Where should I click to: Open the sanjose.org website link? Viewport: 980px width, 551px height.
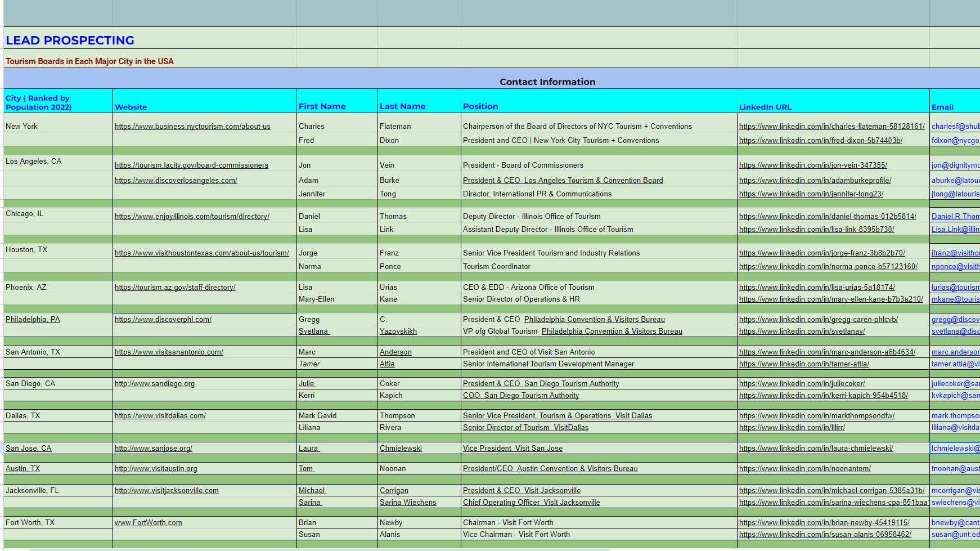(x=154, y=449)
